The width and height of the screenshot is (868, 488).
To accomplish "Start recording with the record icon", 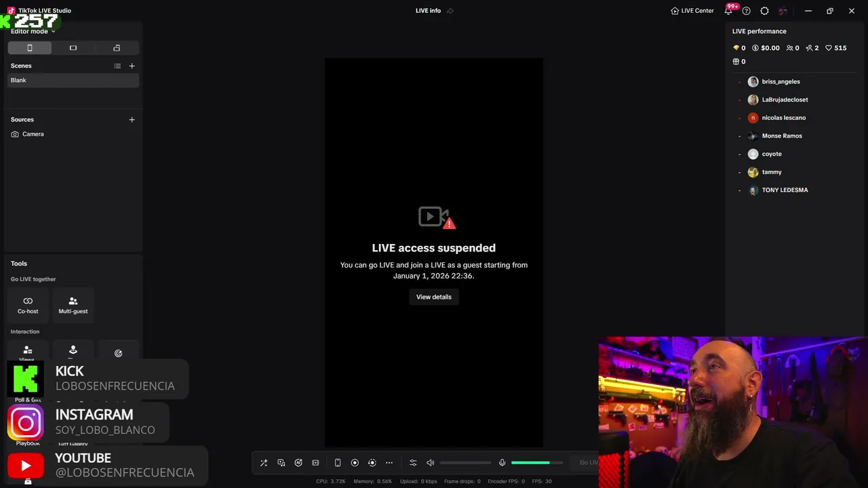I will [x=355, y=463].
